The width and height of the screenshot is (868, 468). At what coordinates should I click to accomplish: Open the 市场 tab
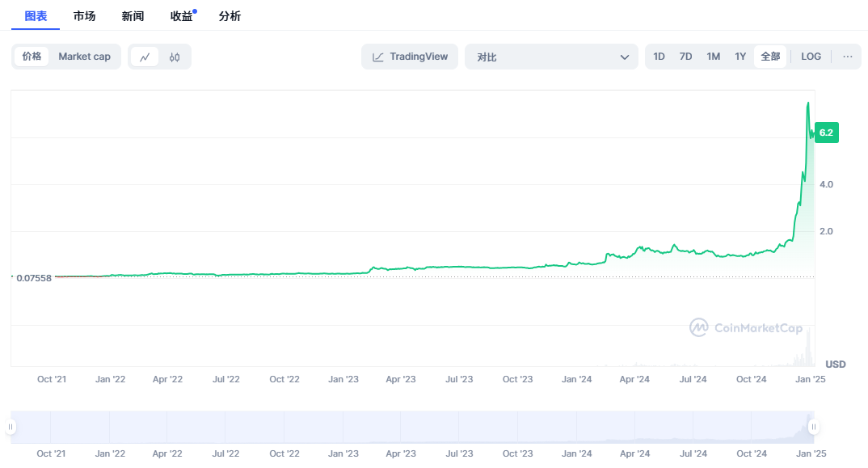tap(84, 16)
